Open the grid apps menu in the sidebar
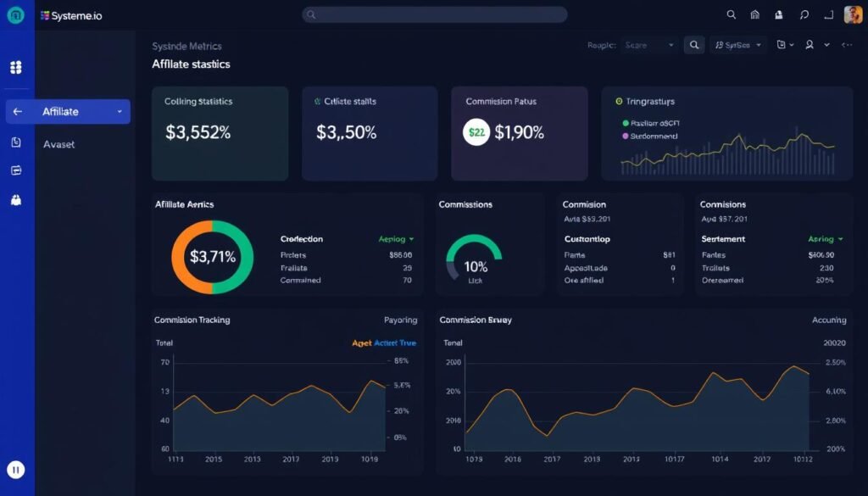The width and height of the screenshot is (868, 496). pos(15,66)
